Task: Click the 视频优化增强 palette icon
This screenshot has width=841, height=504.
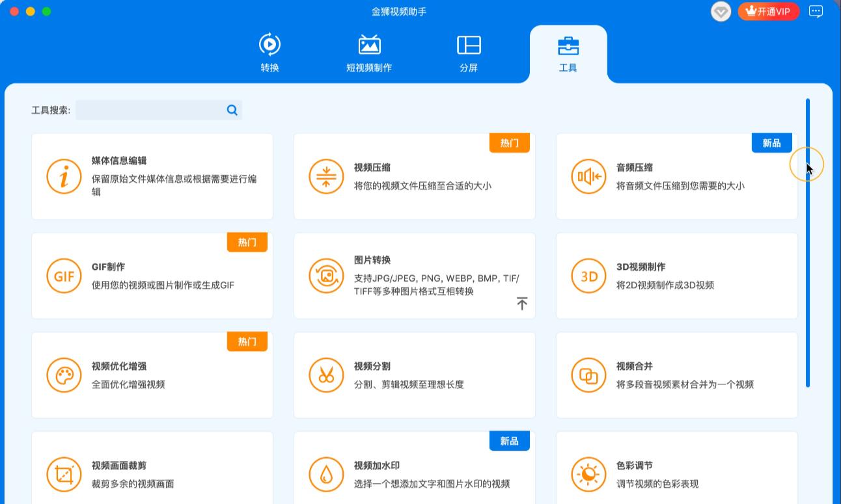Action: tap(64, 375)
